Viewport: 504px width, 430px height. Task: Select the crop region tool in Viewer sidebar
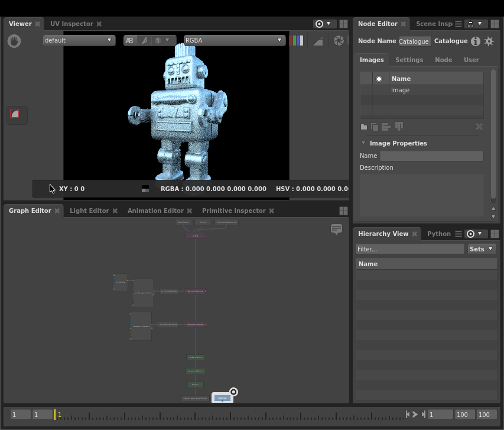(x=15, y=114)
